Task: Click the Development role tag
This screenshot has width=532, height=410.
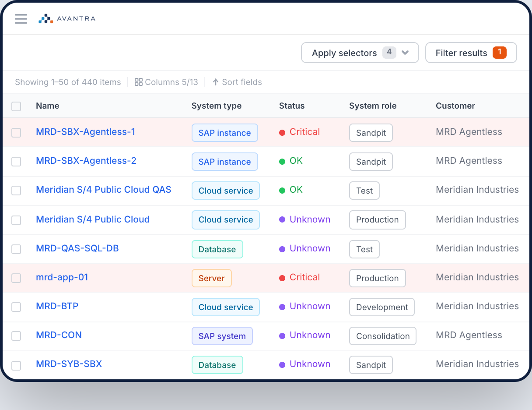Action: [382, 307]
